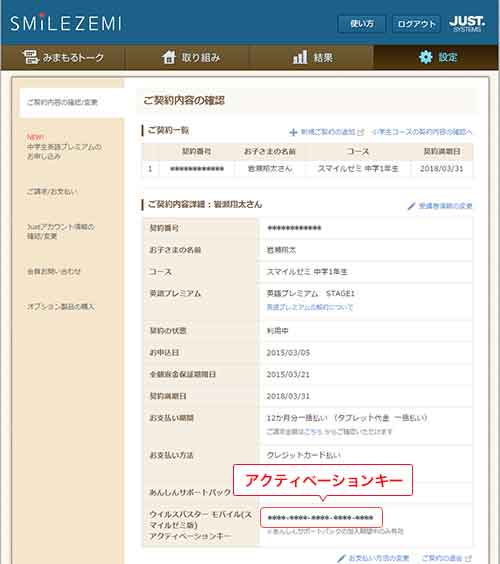500x564 pixels.
Task: Click the pencil icon beside 受講者情報の変更
Action: point(411,206)
